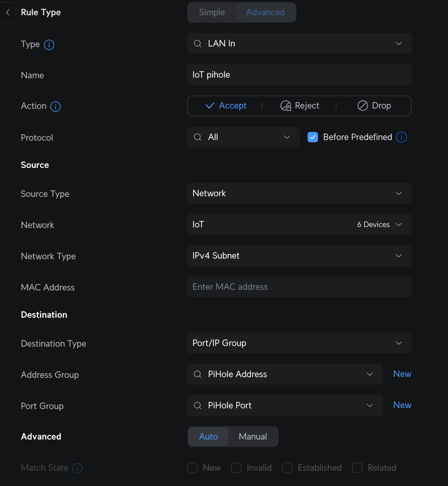Click the MAC address input field
448x486 pixels.
[299, 287]
